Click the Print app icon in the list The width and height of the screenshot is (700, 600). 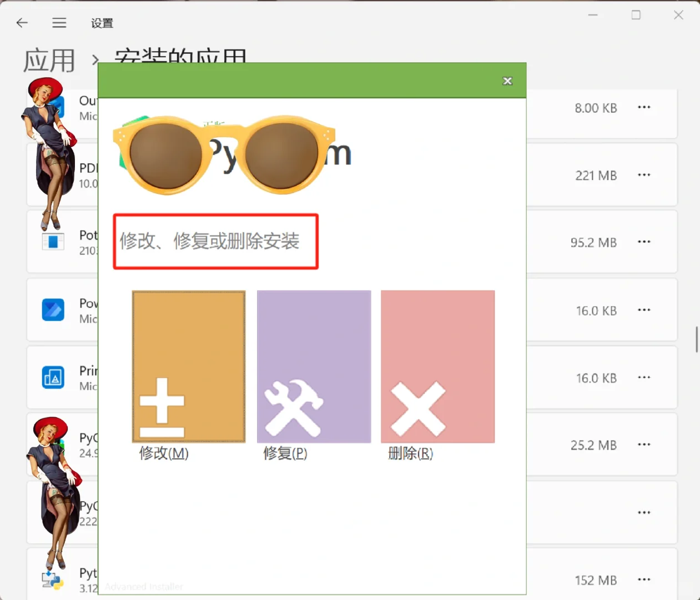coord(53,378)
